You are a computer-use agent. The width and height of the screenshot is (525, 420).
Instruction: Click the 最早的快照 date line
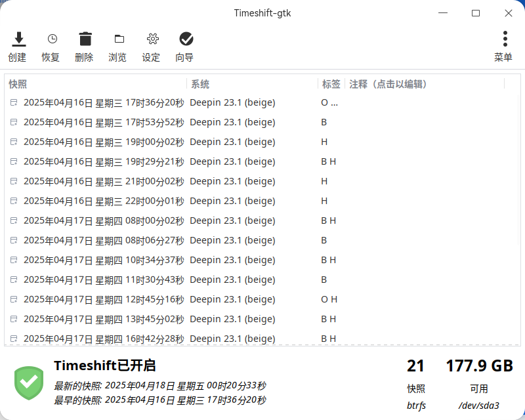(160, 400)
